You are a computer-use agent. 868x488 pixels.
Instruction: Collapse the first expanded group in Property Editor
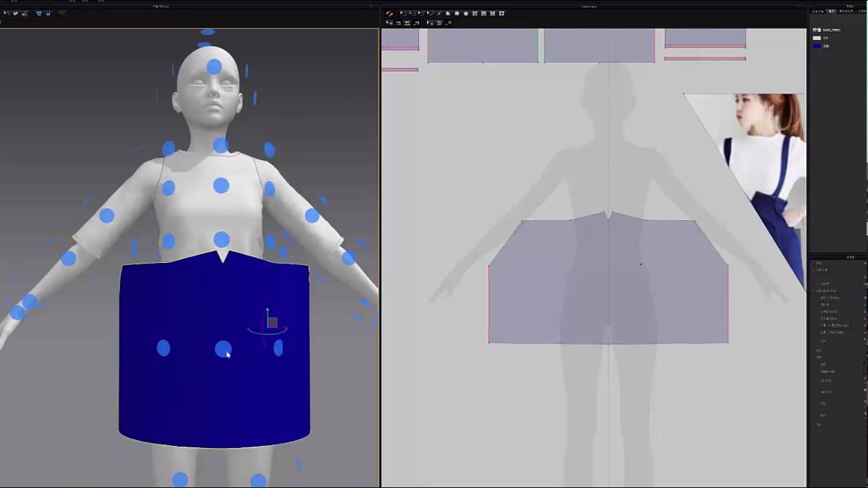click(812, 270)
